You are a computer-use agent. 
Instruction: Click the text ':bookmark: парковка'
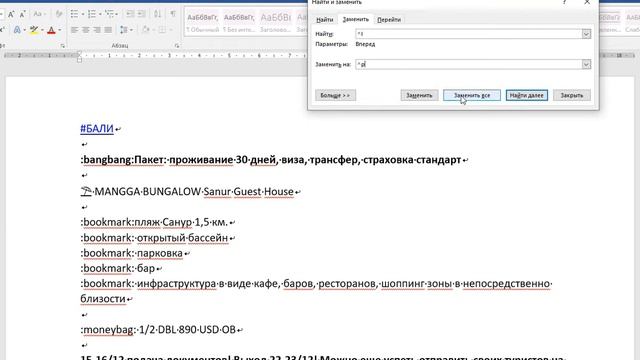pyautogui.click(x=131, y=253)
